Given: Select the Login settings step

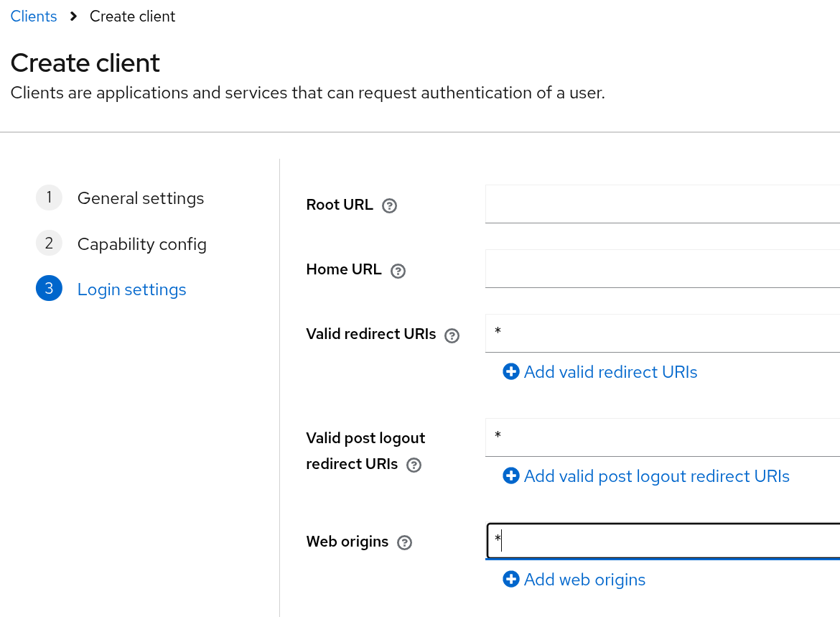Looking at the screenshot, I should (131, 289).
